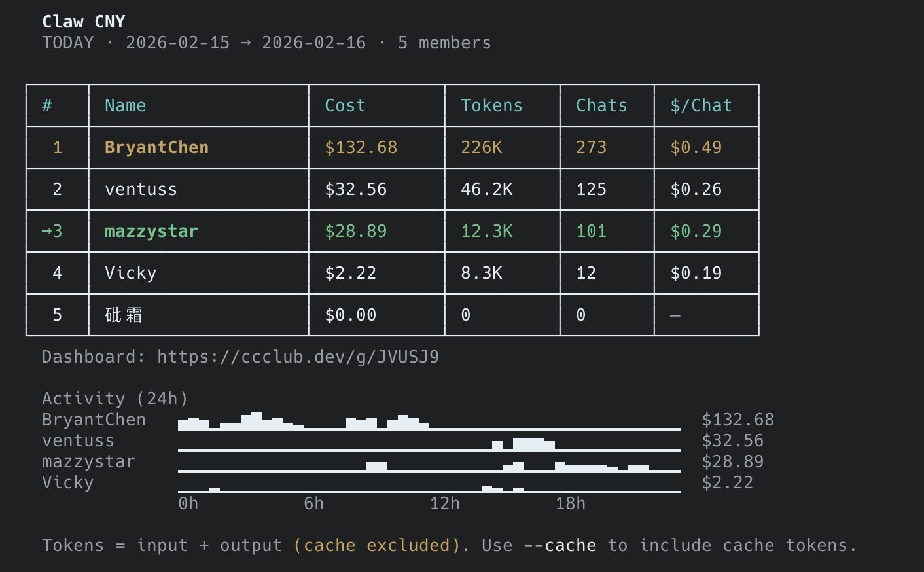Click ventuss's activity bar chart
924x572 pixels.
click(x=429, y=444)
